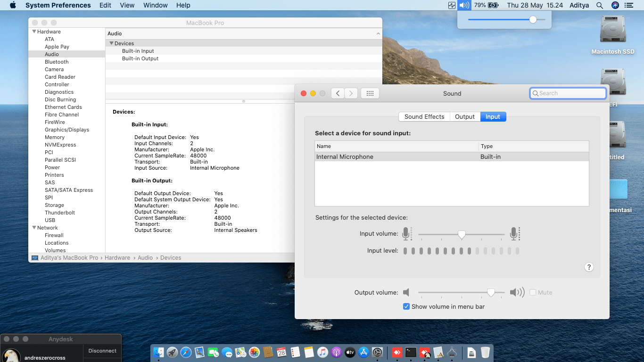Uncheck Show volume in menu bar
This screenshot has width=644, height=362.
tap(406, 306)
